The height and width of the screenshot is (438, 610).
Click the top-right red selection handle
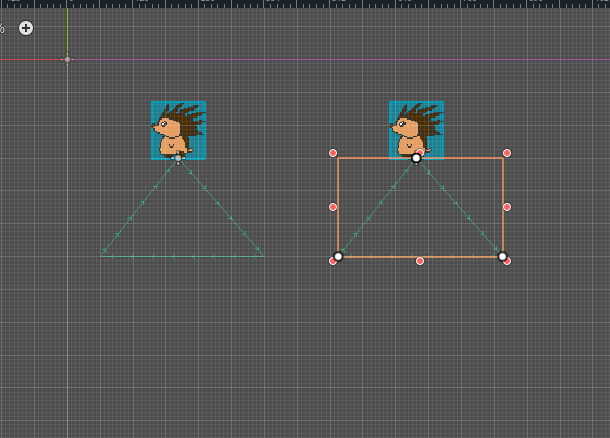[x=507, y=153]
